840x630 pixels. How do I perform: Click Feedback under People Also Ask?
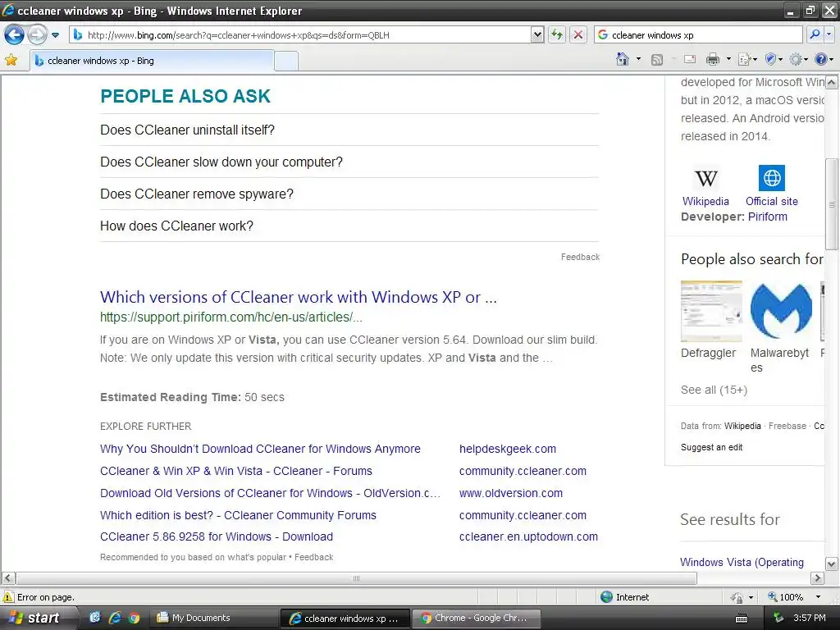[x=580, y=257]
